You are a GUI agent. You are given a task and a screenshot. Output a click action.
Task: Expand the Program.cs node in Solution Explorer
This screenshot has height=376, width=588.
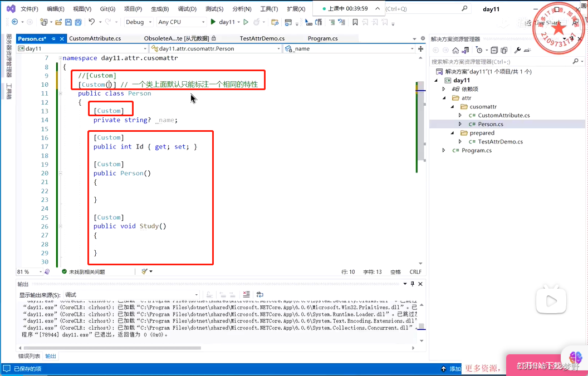point(444,151)
